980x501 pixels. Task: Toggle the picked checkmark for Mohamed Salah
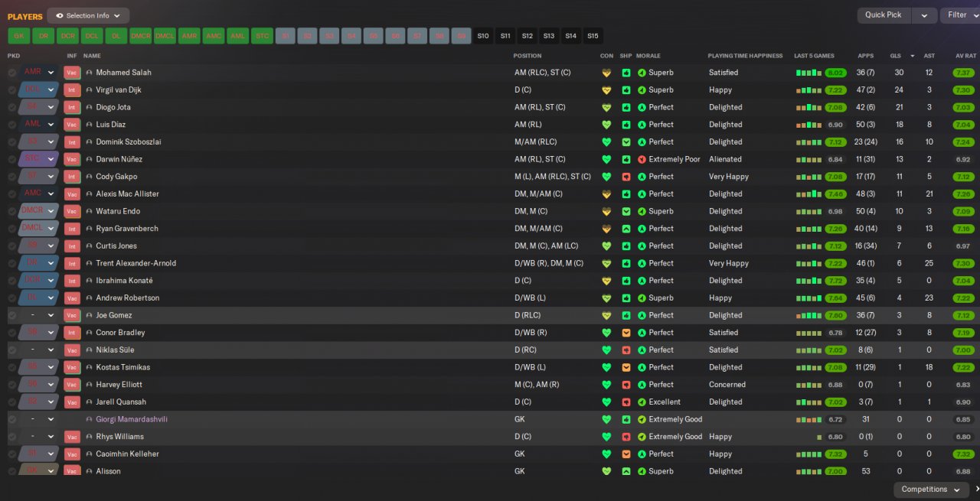pos(12,73)
